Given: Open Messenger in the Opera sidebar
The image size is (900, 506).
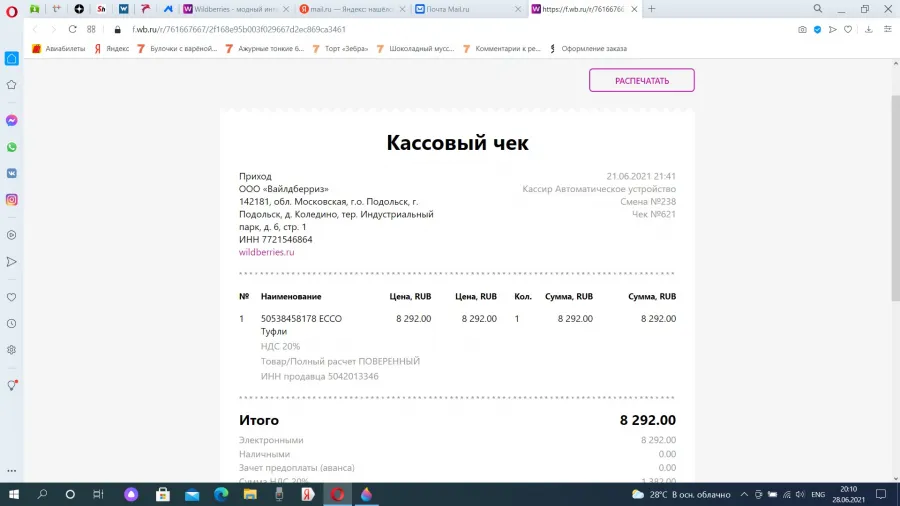Looking at the screenshot, I should click(11, 120).
